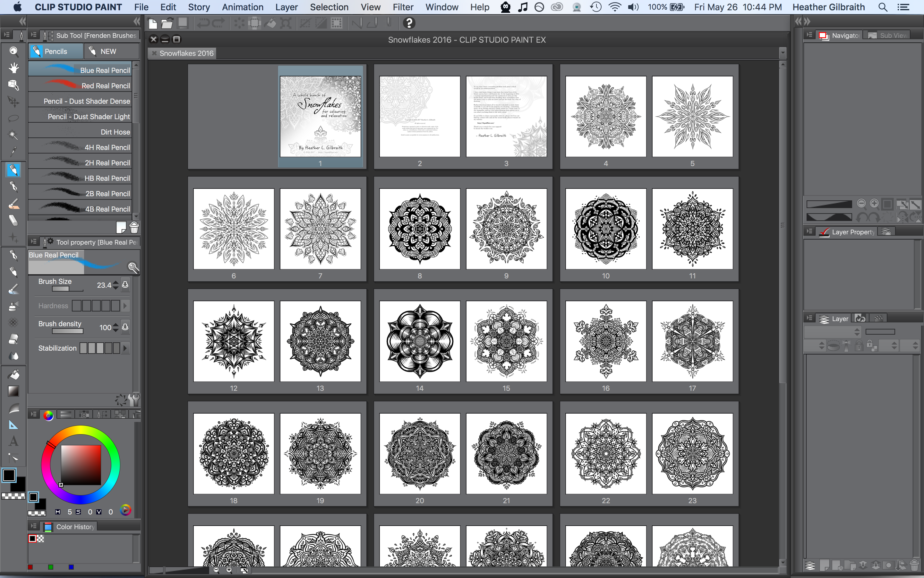Open Navigator panel menu

[809, 35]
